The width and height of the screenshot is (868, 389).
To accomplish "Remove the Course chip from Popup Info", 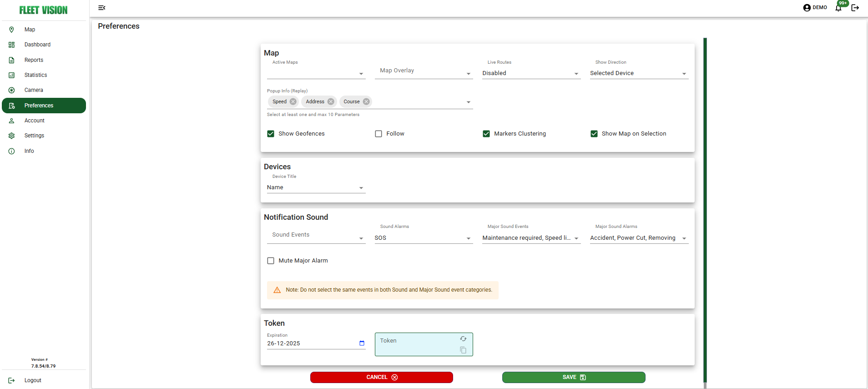I will click(x=366, y=101).
